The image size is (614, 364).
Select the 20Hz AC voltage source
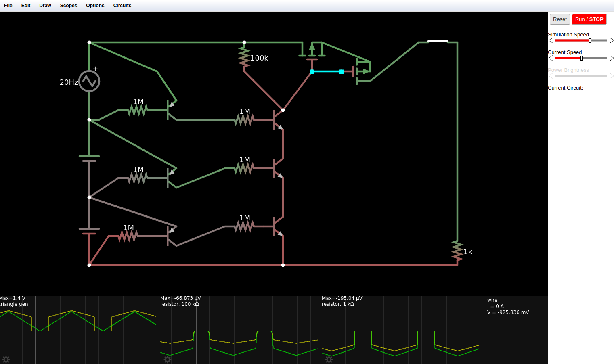coord(89,81)
